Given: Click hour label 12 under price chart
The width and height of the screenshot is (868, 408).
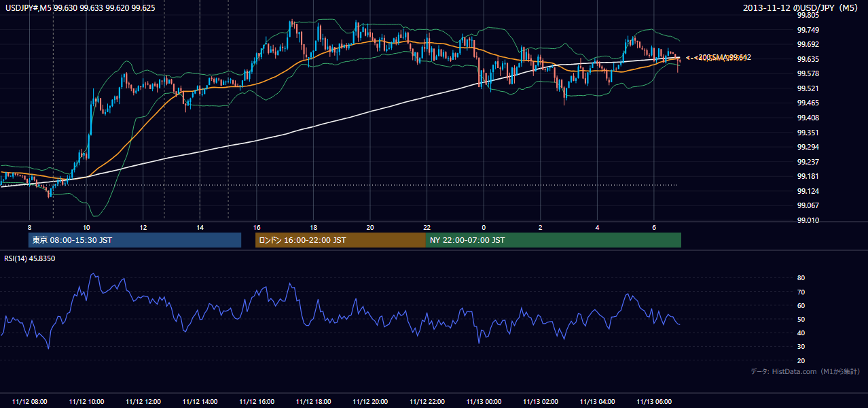Looking at the screenshot, I should (x=143, y=227).
